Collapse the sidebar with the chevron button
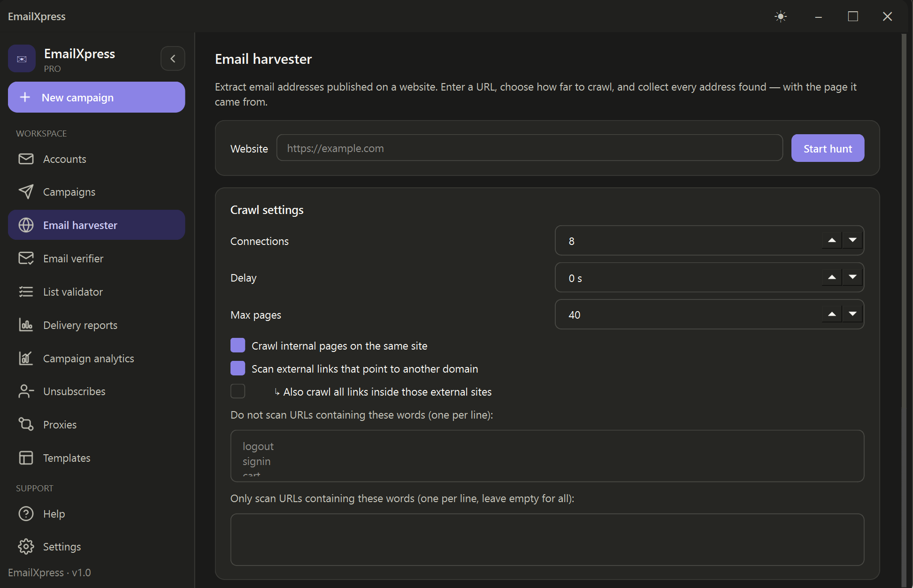913x588 pixels. tap(173, 59)
